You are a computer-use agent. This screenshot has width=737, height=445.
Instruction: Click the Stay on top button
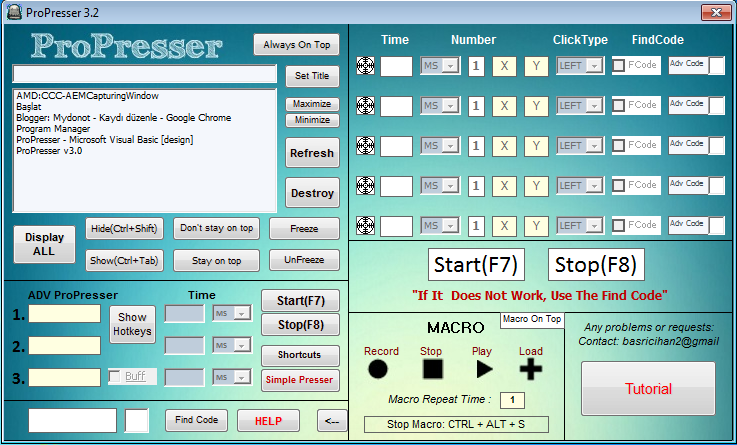pyautogui.click(x=216, y=260)
